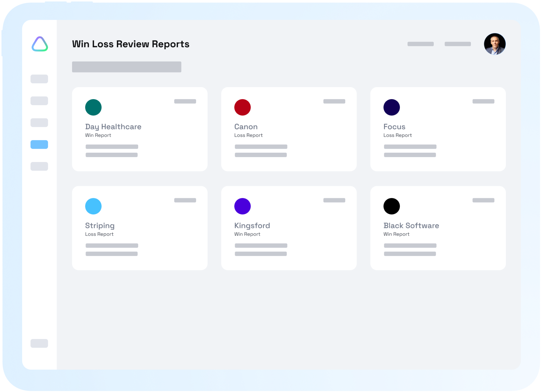541x392 pixels.
Task: Select the Canon red report icon
Action: (242, 107)
